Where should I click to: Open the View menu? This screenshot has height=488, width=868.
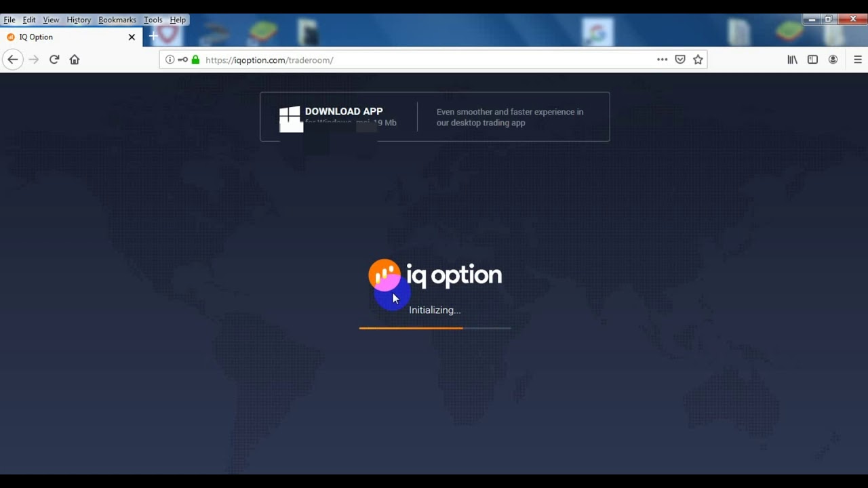[51, 20]
